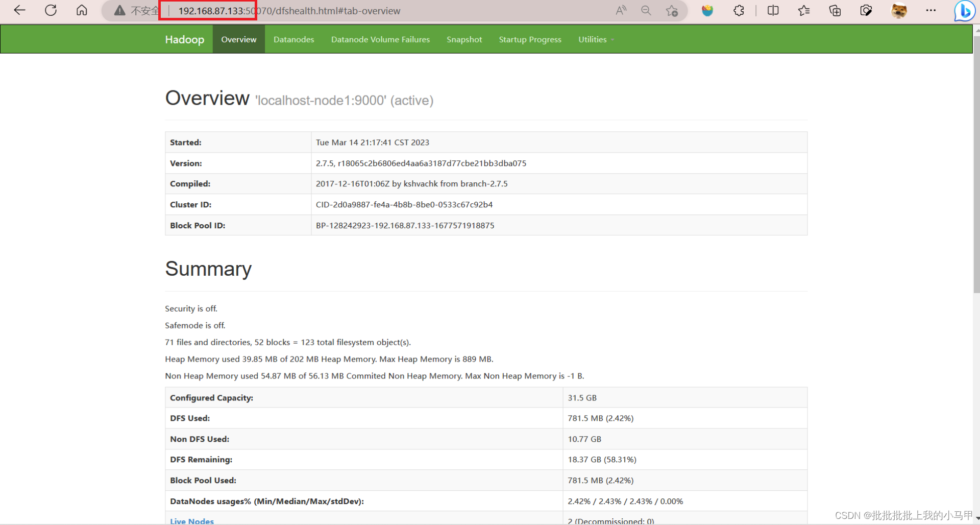
Task: Switch to the Datanodes tab
Action: tap(293, 39)
